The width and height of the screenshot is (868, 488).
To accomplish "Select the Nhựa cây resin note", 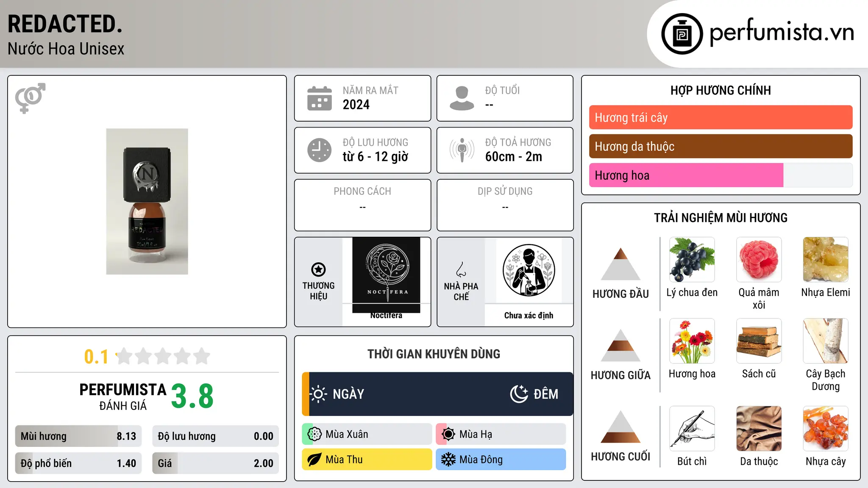I will coord(826,429).
